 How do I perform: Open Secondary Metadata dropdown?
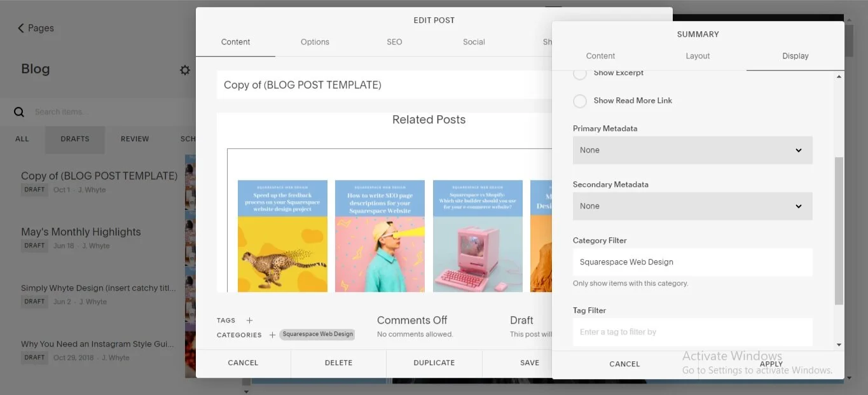[692, 206]
